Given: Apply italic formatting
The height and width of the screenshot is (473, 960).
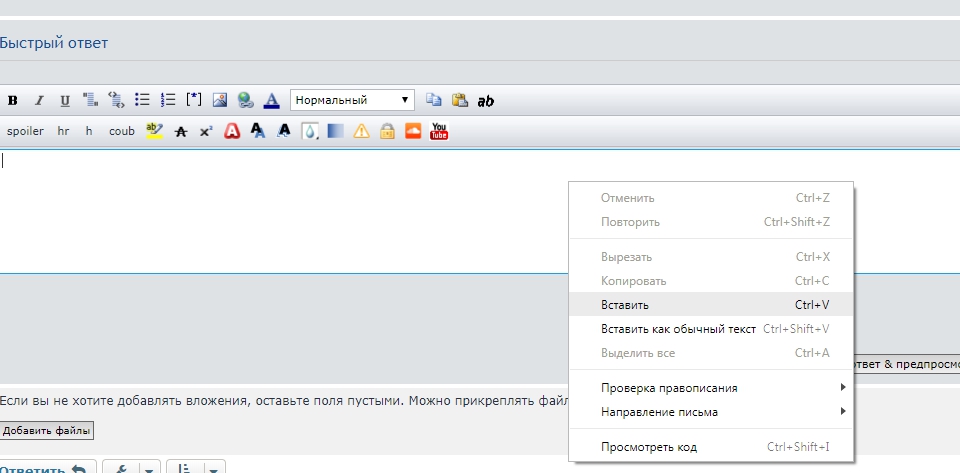Looking at the screenshot, I should click(39, 100).
